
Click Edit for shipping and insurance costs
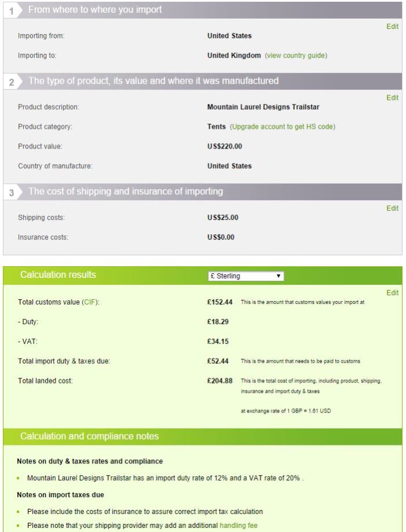coord(393,207)
